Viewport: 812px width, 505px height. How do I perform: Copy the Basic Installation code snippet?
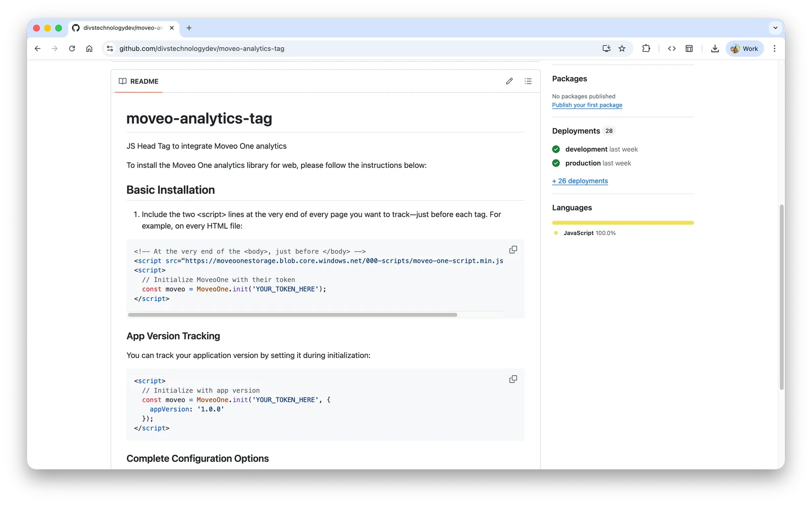click(513, 249)
